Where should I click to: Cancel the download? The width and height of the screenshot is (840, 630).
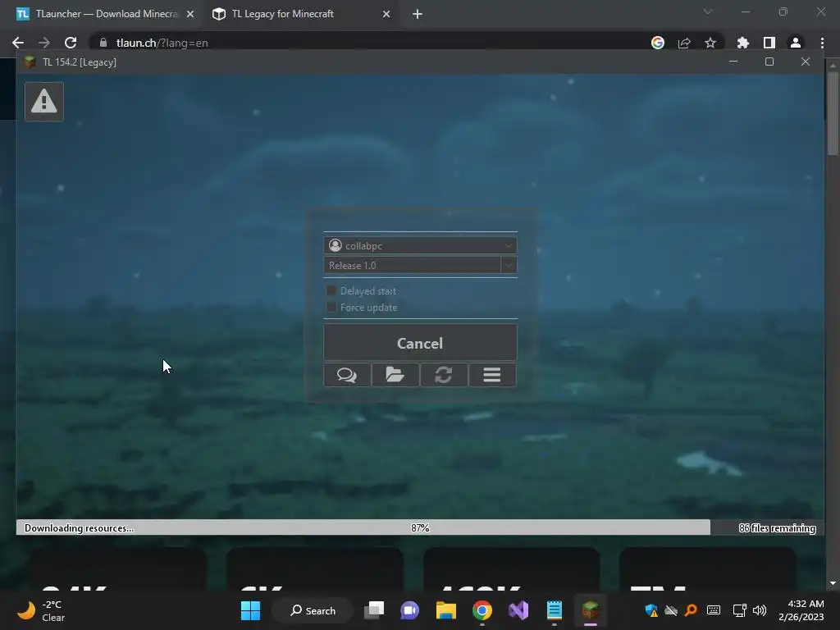[x=420, y=343]
